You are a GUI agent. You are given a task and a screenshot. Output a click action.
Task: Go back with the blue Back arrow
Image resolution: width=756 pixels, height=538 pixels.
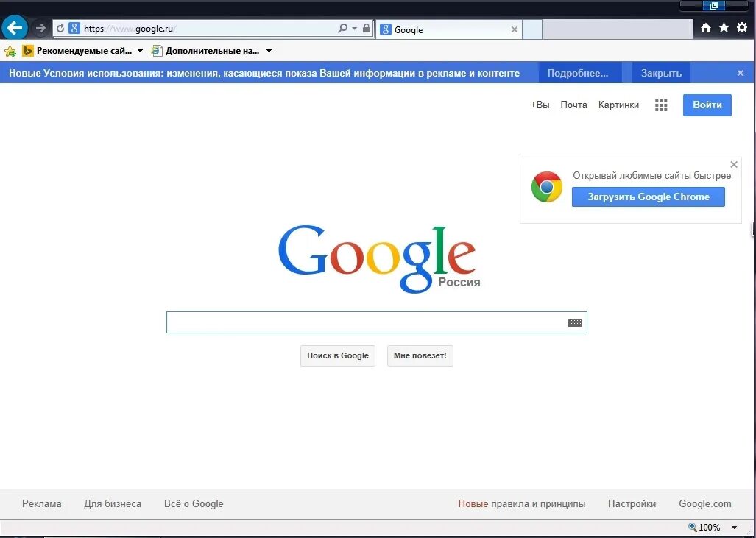[x=15, y=28]
